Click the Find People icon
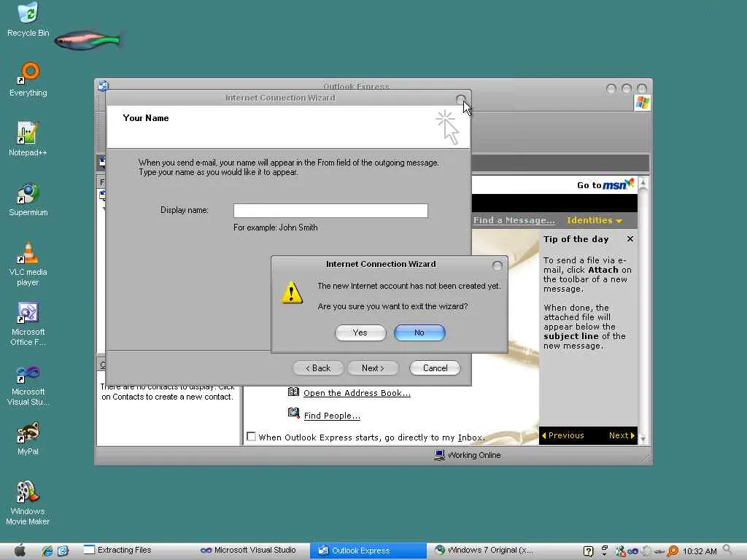 coord(293,413)
